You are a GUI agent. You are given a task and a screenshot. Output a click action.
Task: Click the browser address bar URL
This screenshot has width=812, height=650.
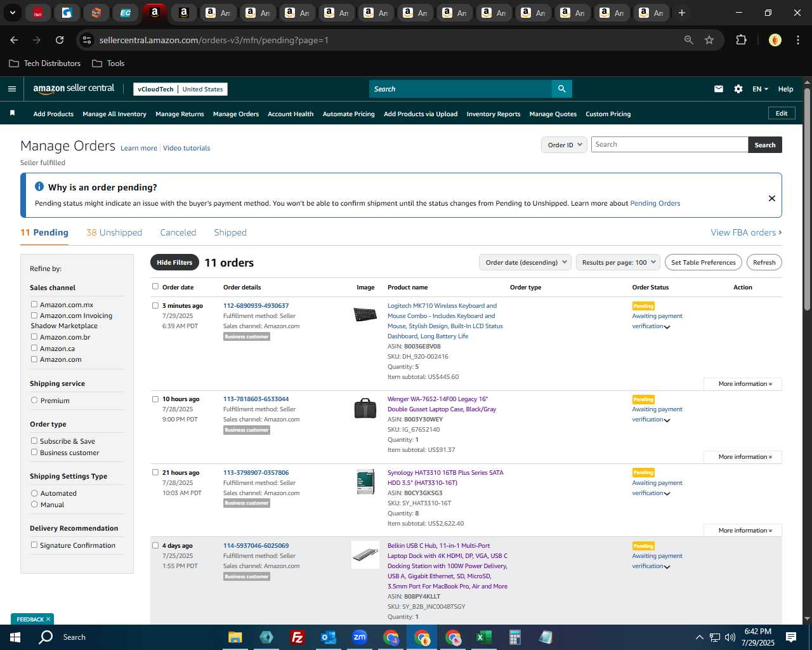[214, 40]
